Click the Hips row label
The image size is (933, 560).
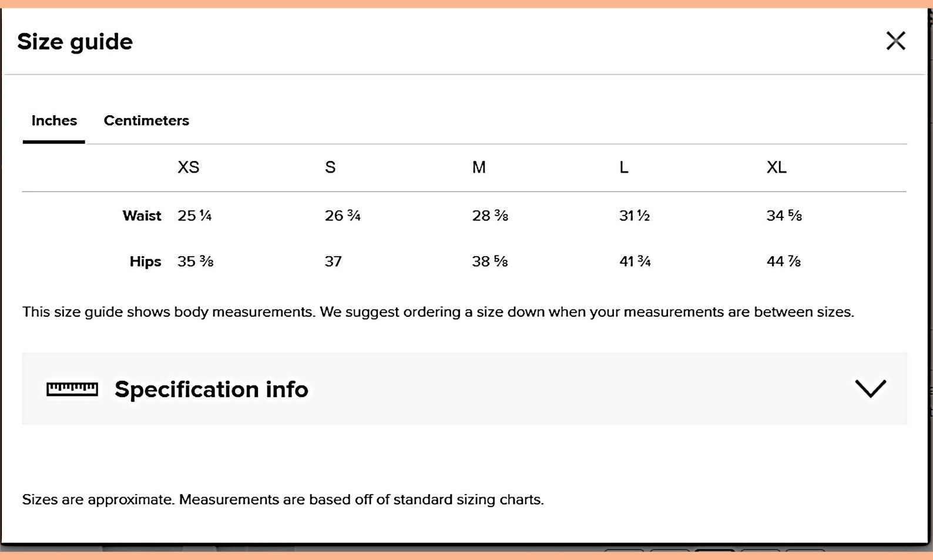(145, 261)
